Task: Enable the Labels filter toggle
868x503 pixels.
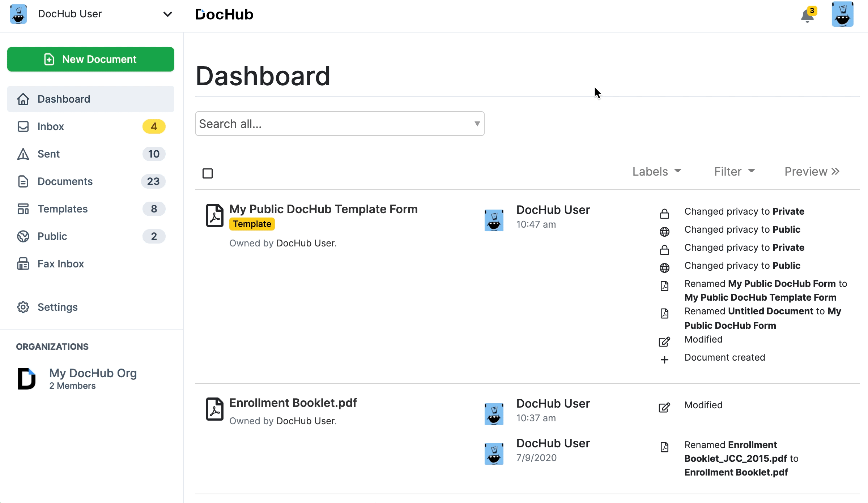Action: (x=656, y=171)
